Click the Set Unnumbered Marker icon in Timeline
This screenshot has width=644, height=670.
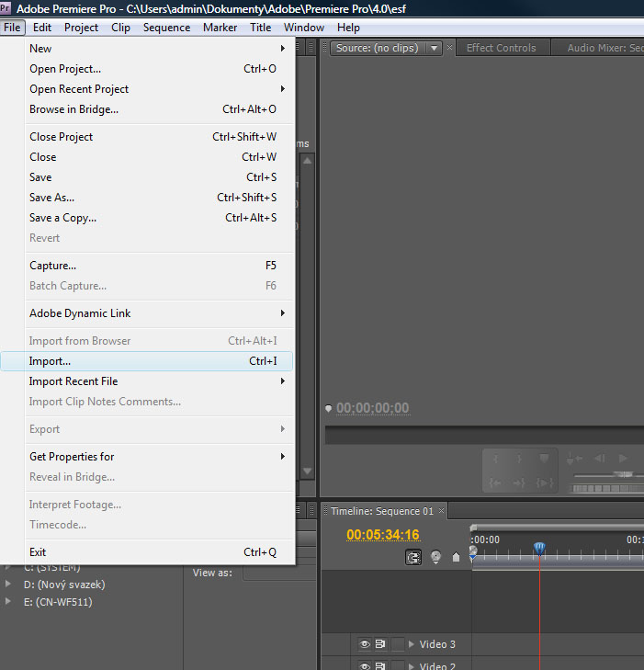pos(456,557)
